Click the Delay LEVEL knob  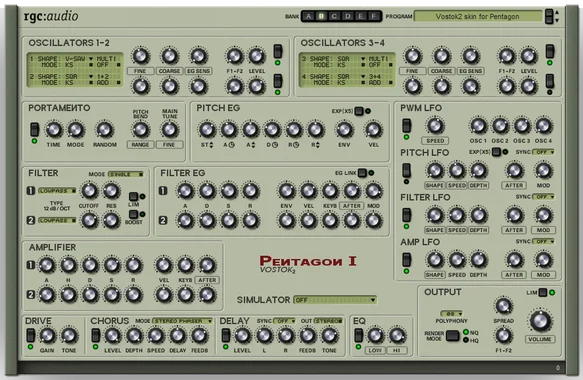(242, 335)
